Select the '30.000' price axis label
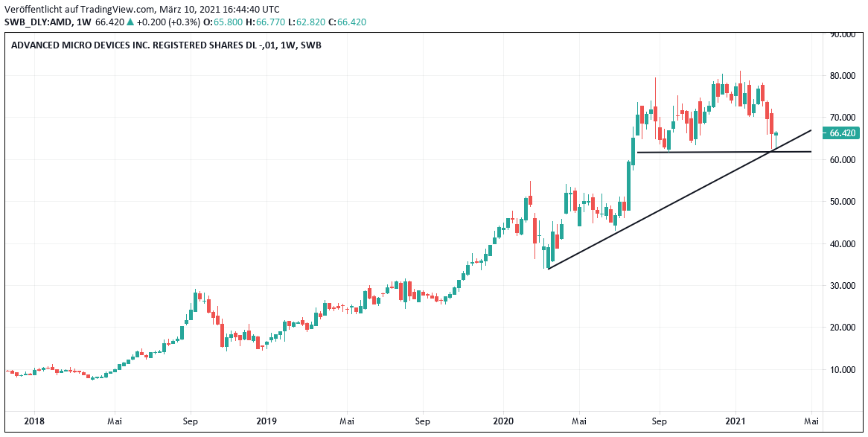 pos(842,286)
